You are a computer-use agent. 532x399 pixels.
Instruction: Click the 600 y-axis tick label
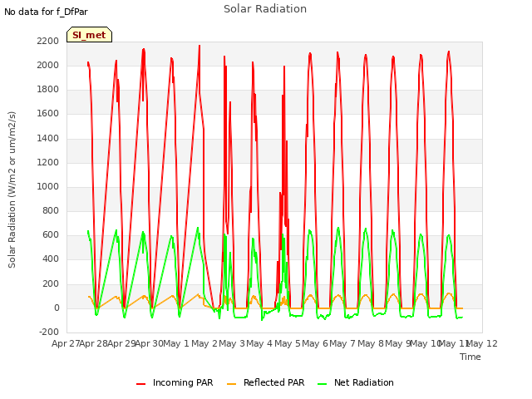point(51,234)
